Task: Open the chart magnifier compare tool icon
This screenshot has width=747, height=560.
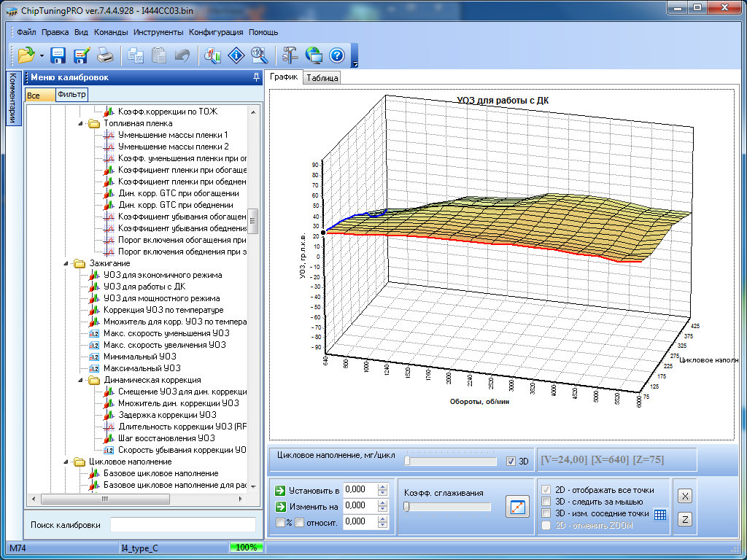Action: (213, 55)
